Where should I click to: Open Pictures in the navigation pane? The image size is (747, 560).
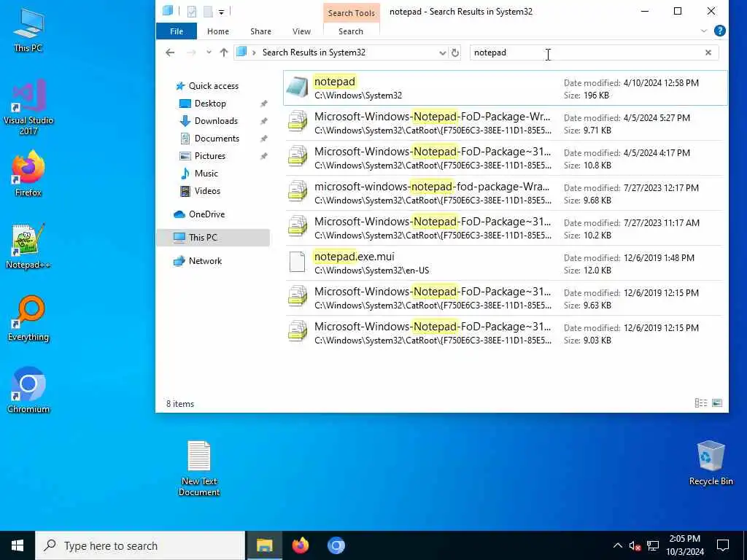click(x=209, y=156)
